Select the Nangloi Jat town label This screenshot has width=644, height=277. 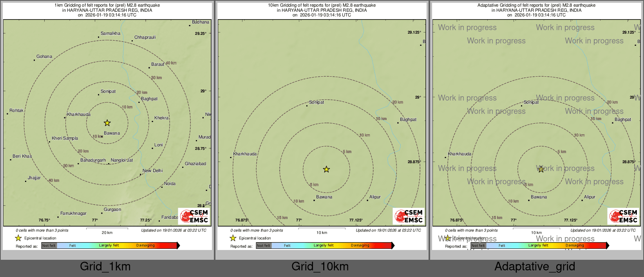[122, 160]
